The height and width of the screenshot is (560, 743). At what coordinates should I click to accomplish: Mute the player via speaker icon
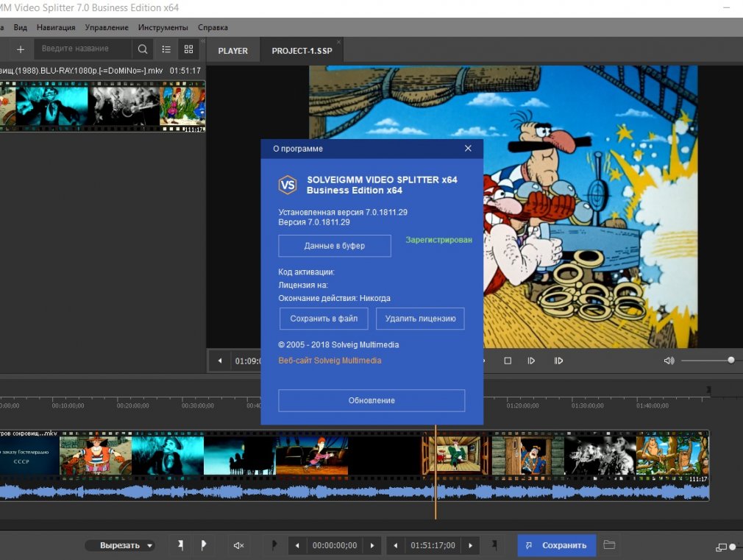click(669, 361)
